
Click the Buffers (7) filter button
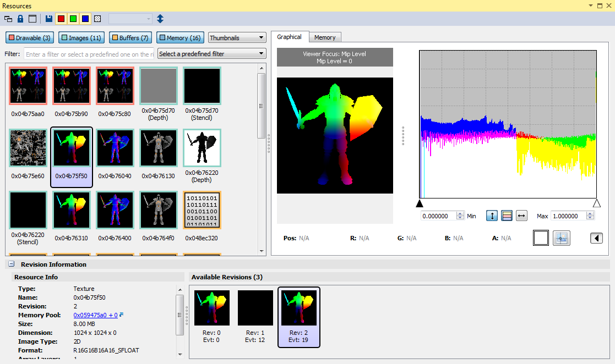(130, 38)
